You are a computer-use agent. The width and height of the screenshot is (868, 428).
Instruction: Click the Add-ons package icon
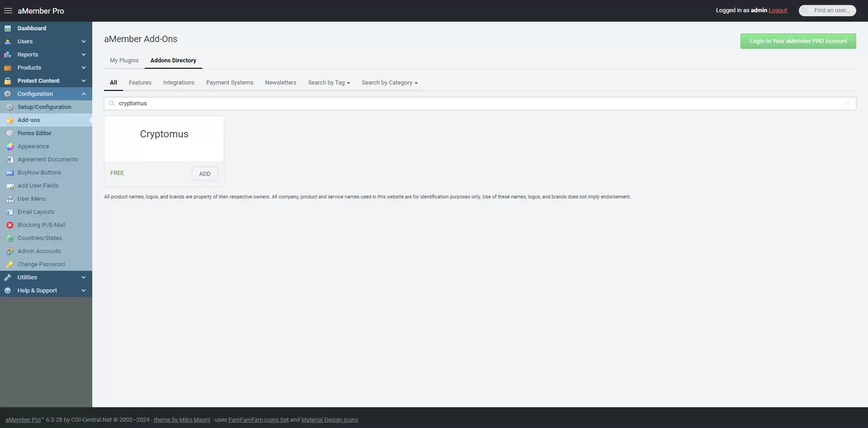[x=10, y=120]
